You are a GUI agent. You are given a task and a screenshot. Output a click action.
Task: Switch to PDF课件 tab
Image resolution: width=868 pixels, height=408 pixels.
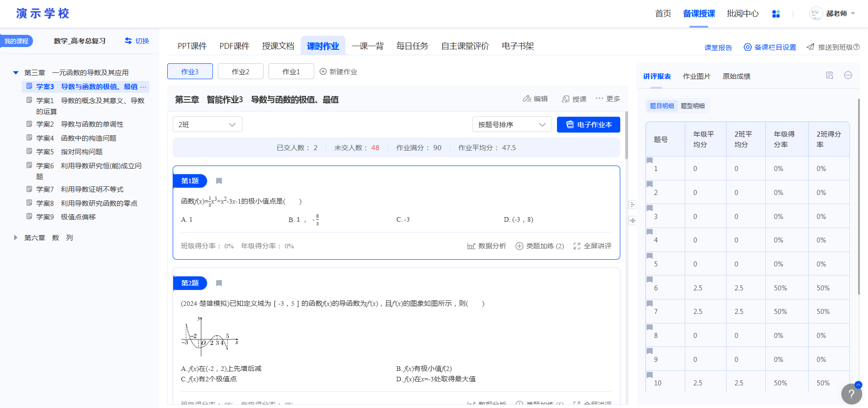click(x=234, y=46)
